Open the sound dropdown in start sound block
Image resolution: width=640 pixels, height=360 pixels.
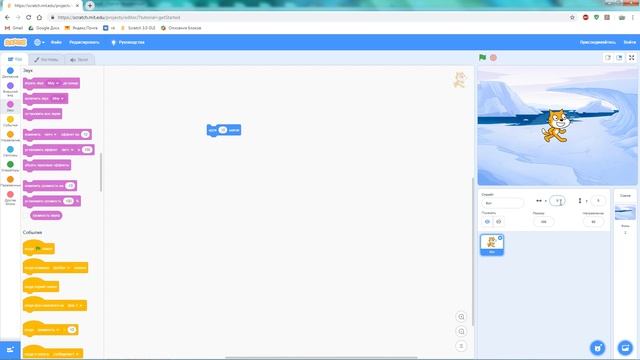(58, 98)
